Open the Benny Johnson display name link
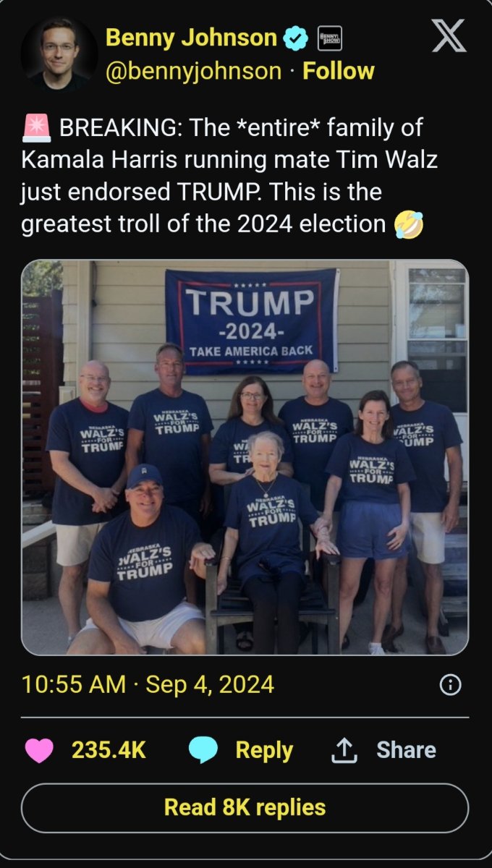Viewport: 492px width, 868px height. 192,38
